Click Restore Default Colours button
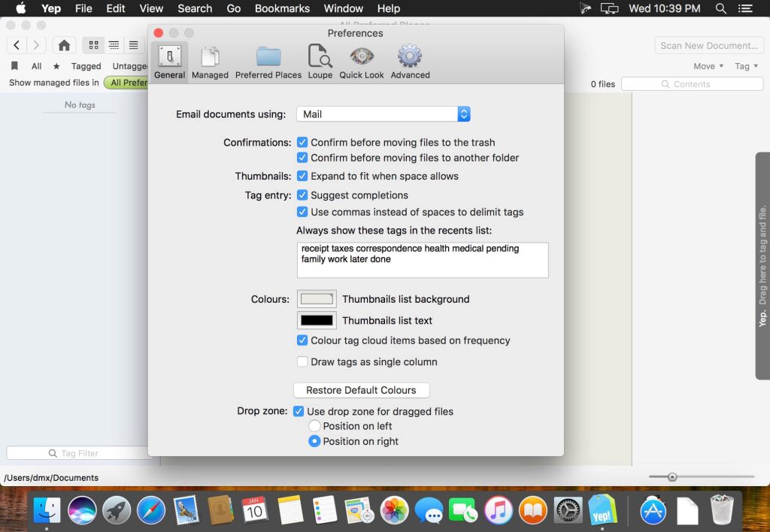Image resolution: width=770 pixels, height=532 pixels. [x=361, y=390]
